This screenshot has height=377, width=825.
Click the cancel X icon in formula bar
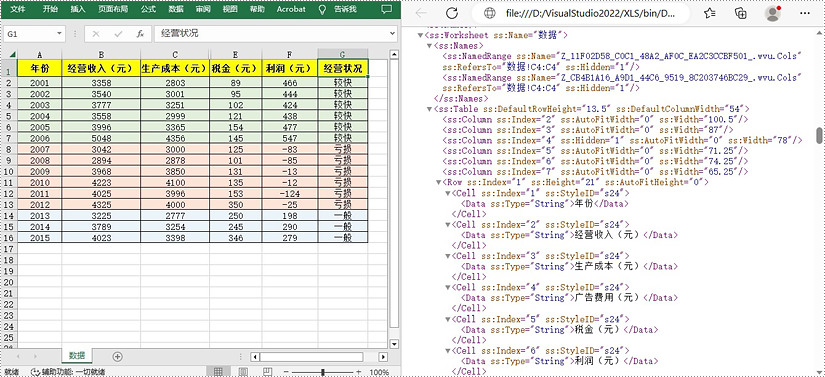(x=96, y=34)
